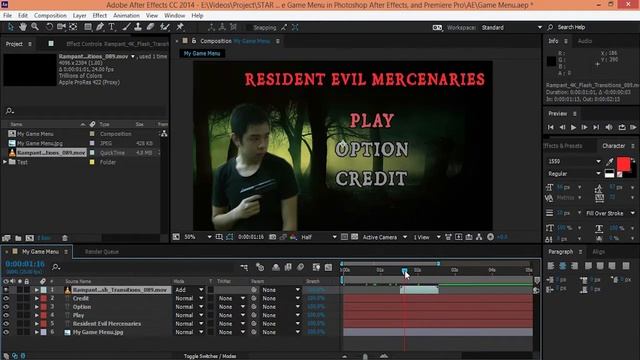640x360 pixels.
Task: Hide the Play layer
Action: pos(6,315)
